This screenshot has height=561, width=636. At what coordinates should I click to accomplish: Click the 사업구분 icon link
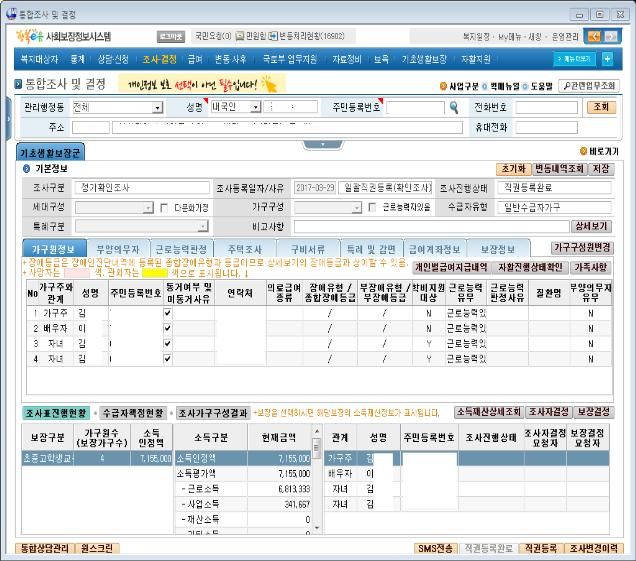(x=444, y=86)
